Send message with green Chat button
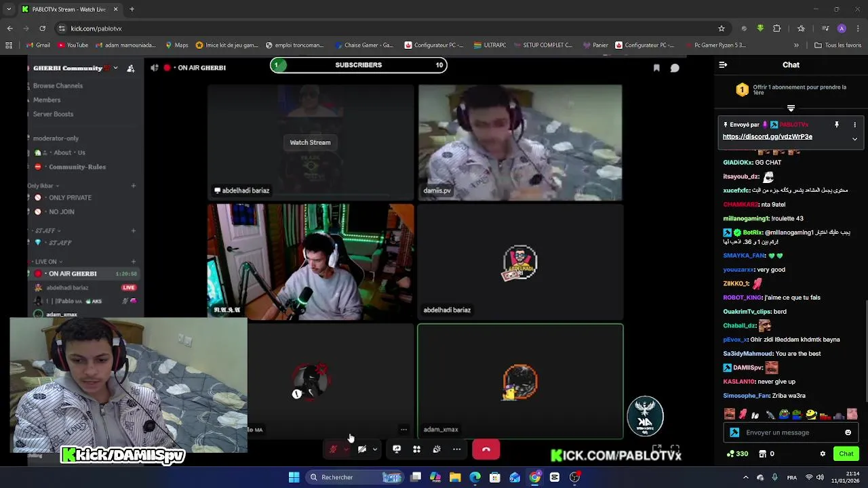The height and width of the screenshot is (488, 868). pyautogui.click(x=846, y=454)
